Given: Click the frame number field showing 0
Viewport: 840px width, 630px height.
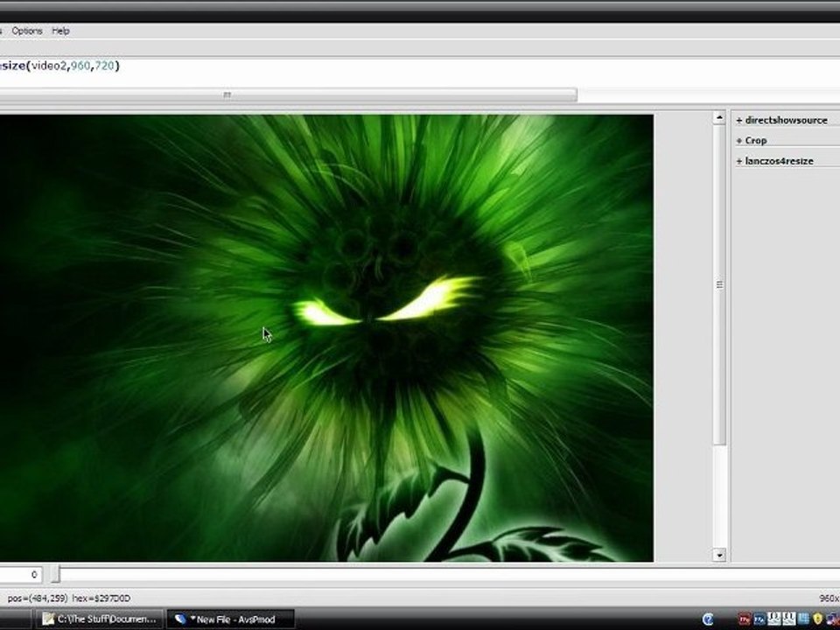Looking at the screenshot, I should (x=20, y=575).
